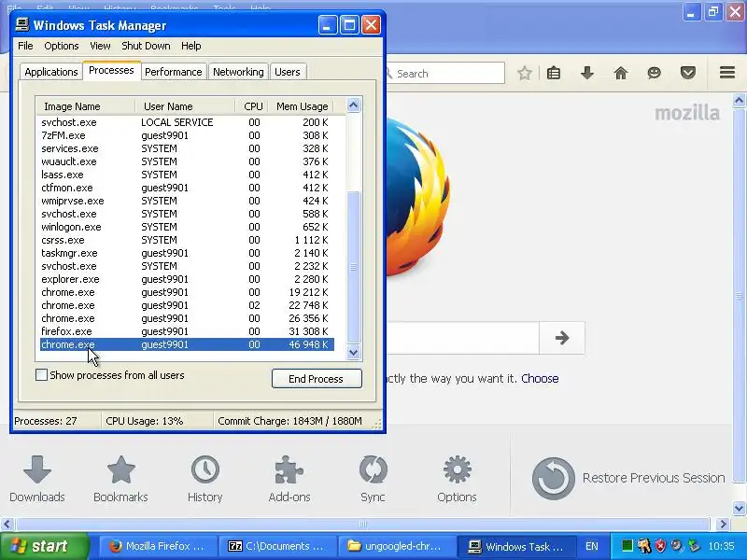This screenshot has width=747, height=560.
Task: Select csrss.exe process row
Action: pos(187,240)
